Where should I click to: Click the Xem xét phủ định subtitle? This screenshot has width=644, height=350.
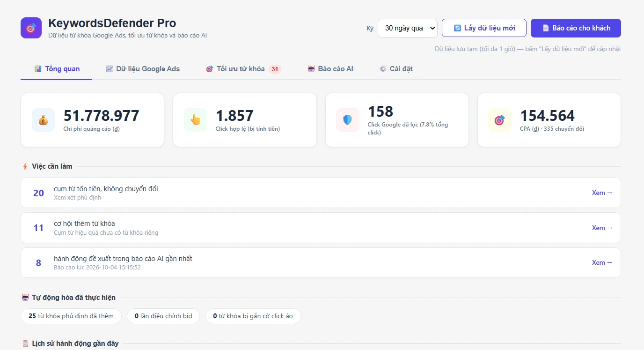click(77, 198)
